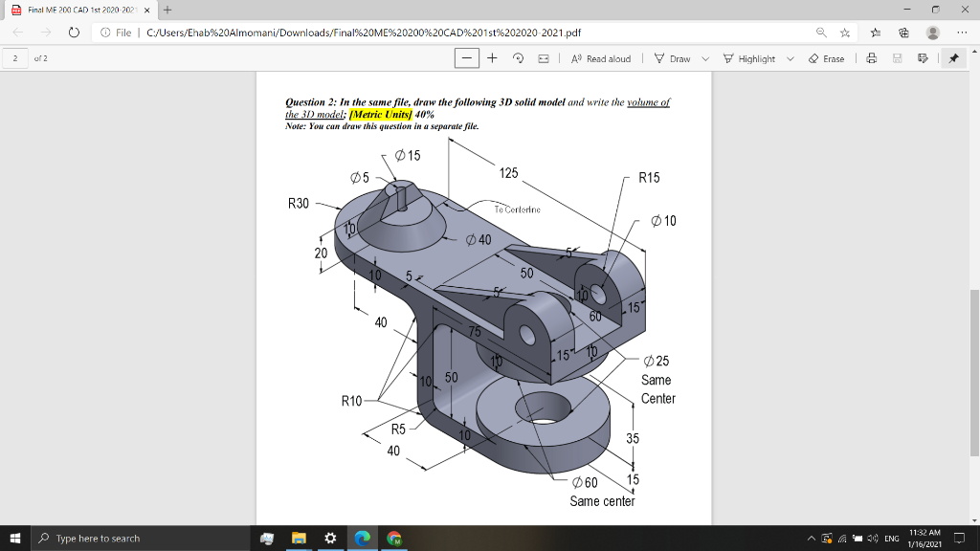This screenshot has height=551, width=980.
Task: Toggle the Erase tool
Action: coord(827,58)
